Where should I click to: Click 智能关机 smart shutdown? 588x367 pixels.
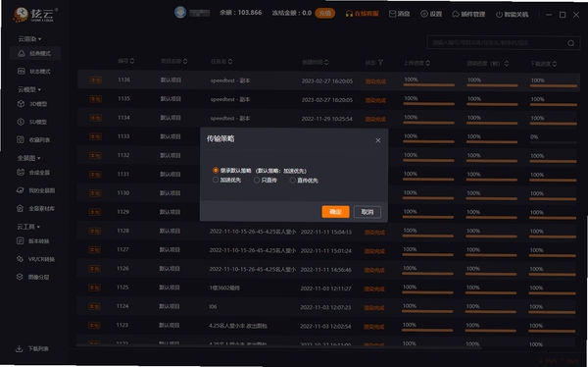[512, 15]
